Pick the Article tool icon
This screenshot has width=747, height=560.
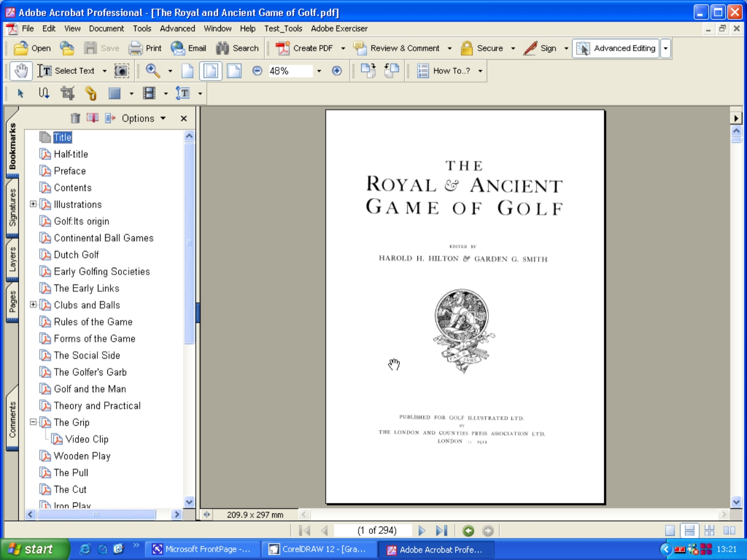[x=43, y=93]
